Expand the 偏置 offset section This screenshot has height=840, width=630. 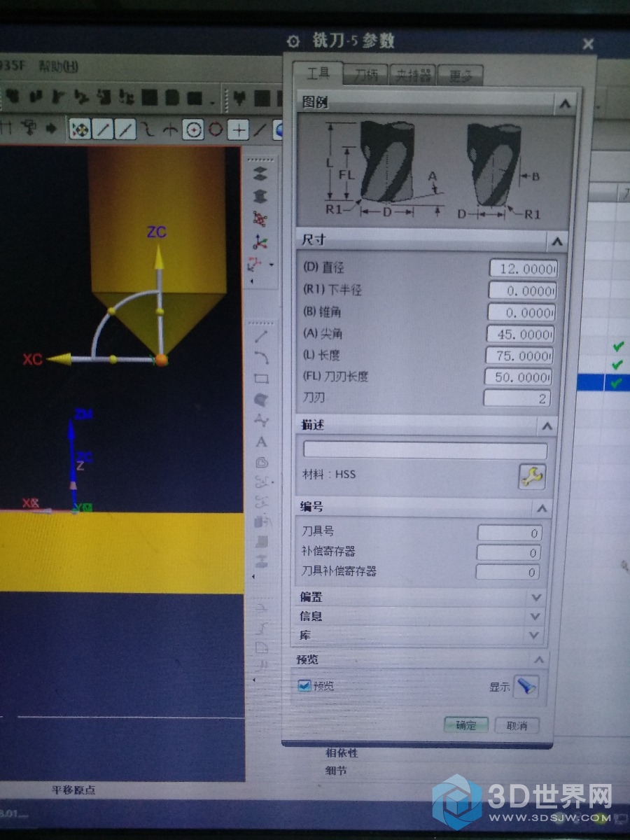pyautogui.click(x=536, y=598)
